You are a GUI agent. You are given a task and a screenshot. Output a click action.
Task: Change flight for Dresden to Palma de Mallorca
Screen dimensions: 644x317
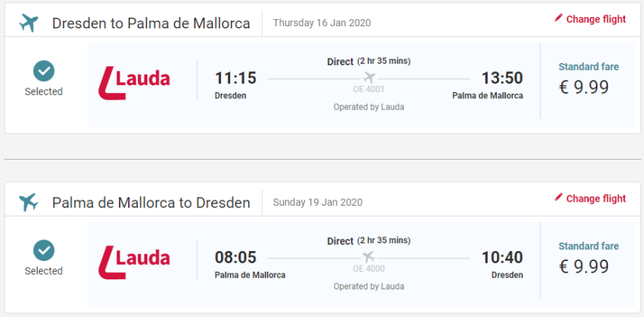click(595, 19)
